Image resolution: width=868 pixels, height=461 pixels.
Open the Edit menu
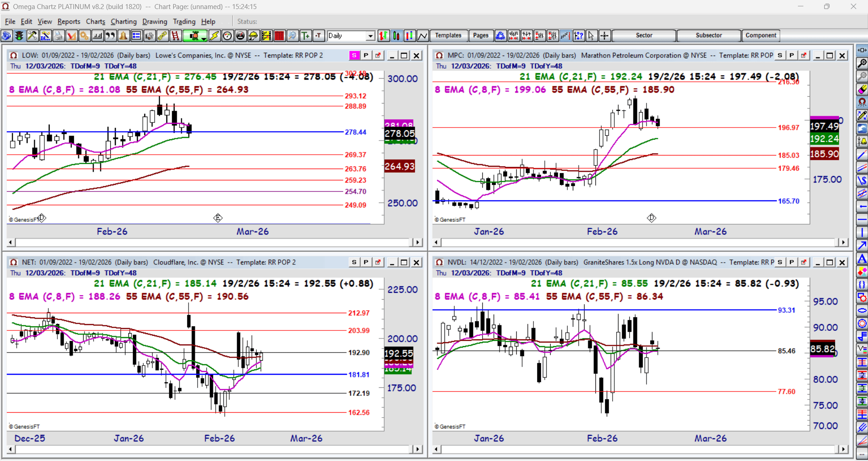pos(27,21)
